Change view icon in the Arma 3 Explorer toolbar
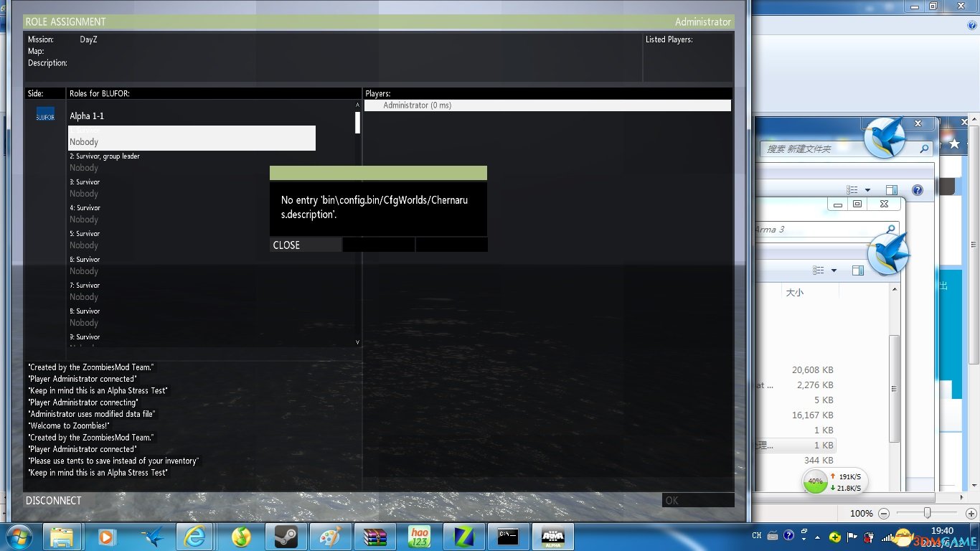 point(819,270)
